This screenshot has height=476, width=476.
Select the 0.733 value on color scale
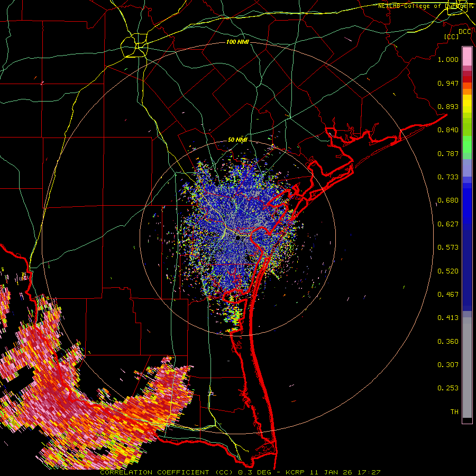click(x=448, y=177)
